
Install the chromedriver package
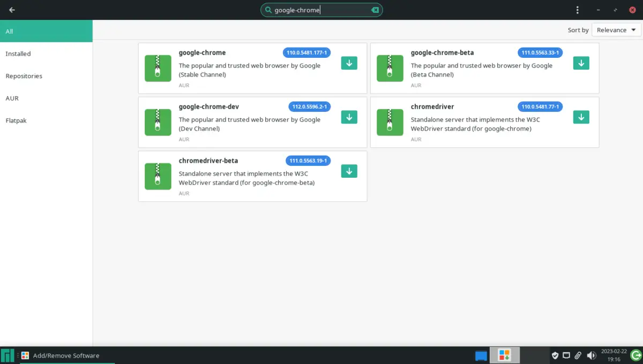pos(581,117)
